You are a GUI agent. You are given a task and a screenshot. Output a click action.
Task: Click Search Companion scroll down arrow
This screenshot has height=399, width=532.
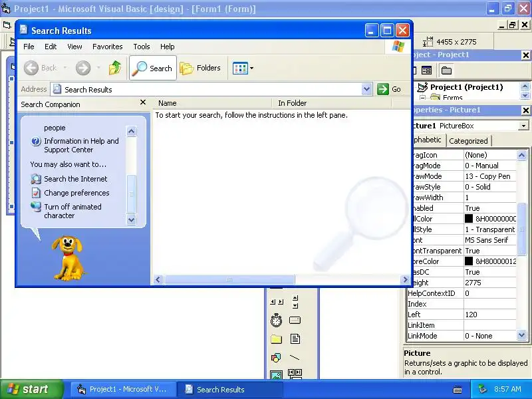131,220
